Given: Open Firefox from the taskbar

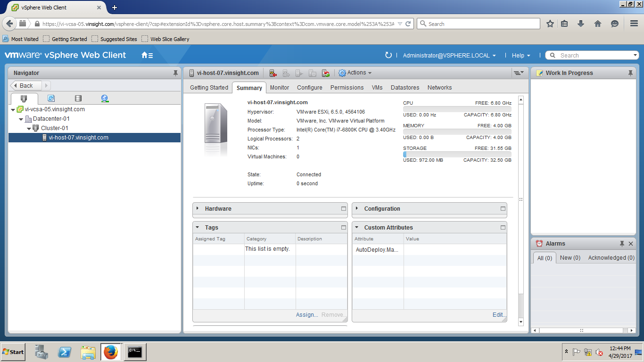Looking at the screenshot, I should [111, 352].
